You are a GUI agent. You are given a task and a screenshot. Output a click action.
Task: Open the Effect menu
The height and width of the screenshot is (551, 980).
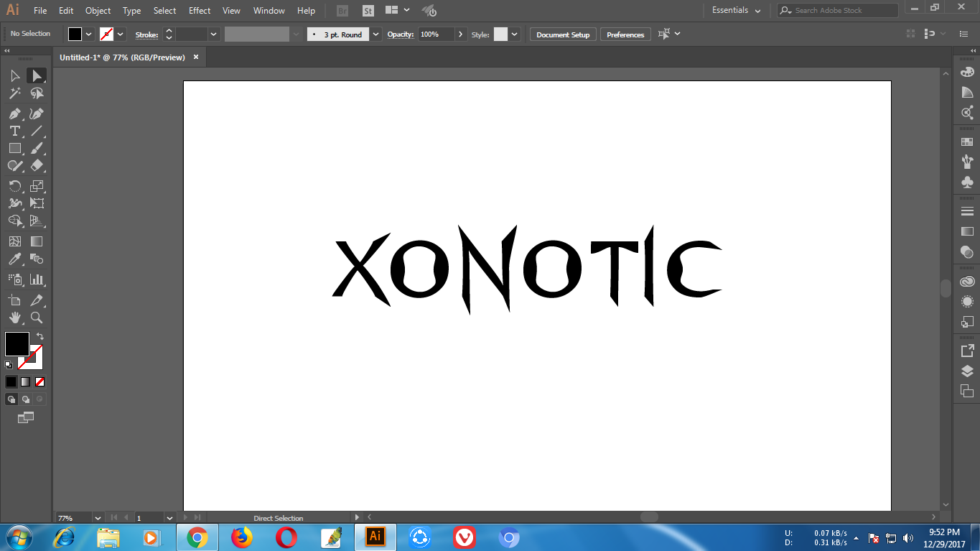[200, 11]
